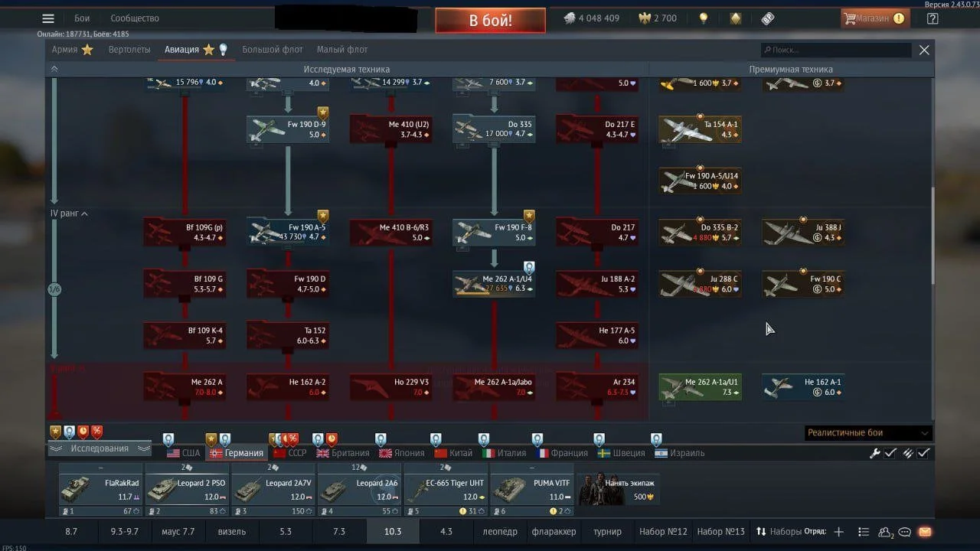Screen dimensions: 980x551
Task: Open the chat bubble icon
Action: point(905,532)
